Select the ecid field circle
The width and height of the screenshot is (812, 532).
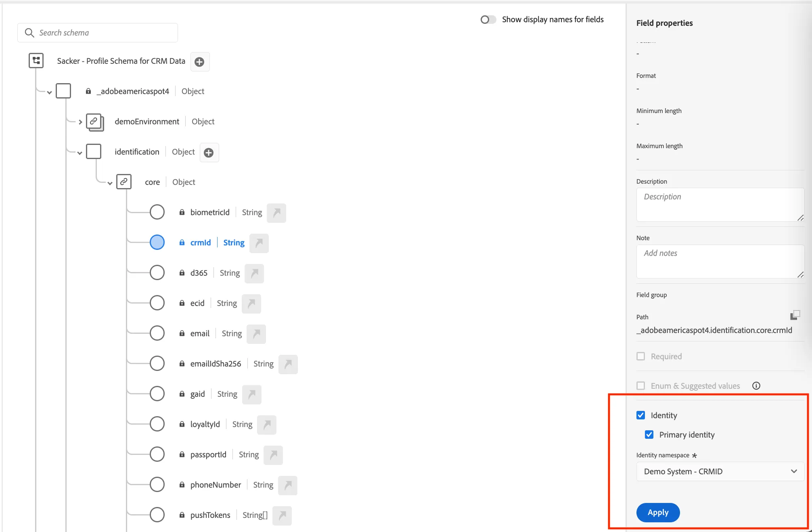coord(157,303)
